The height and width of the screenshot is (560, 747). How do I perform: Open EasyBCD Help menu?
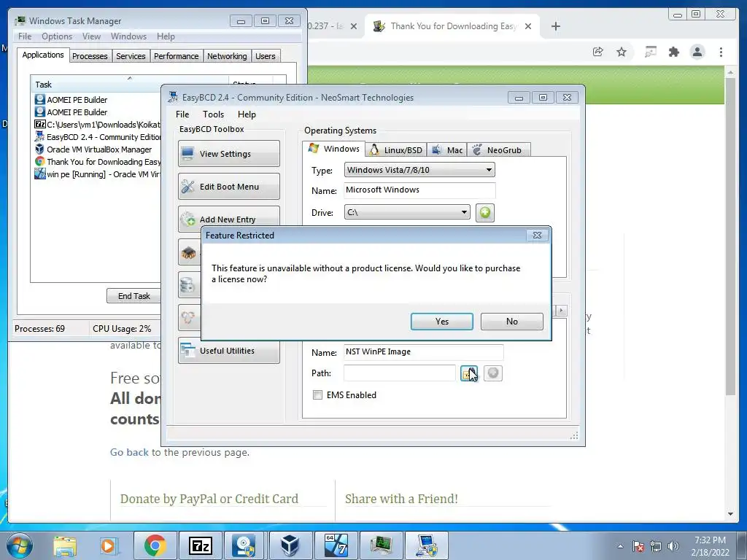click(x=247, y=114)
